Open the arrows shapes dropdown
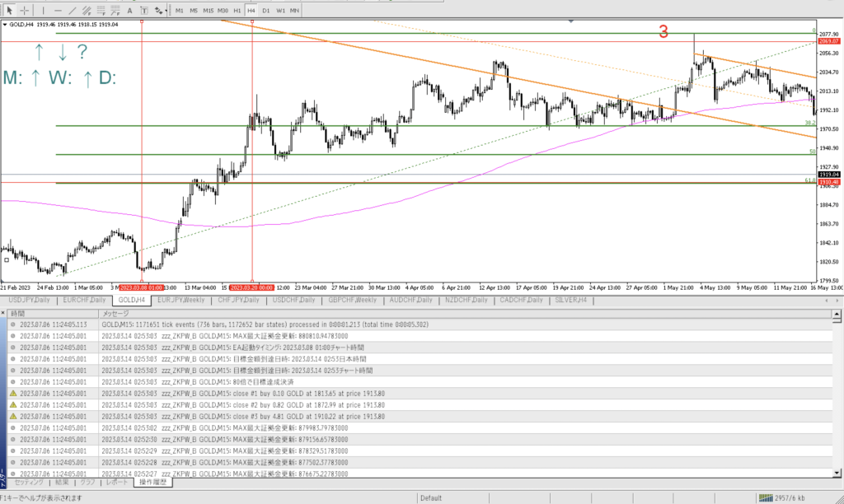 [161, 10]
